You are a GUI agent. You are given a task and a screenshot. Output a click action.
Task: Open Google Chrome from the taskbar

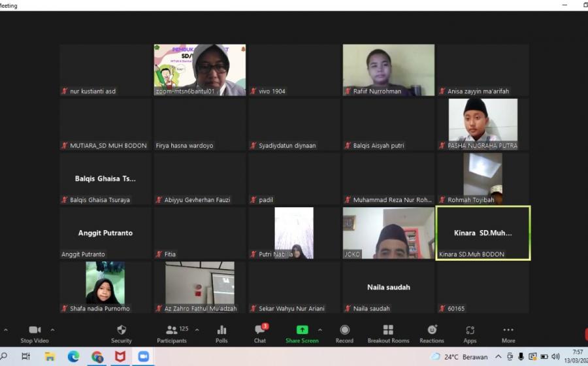click(97, 357)
